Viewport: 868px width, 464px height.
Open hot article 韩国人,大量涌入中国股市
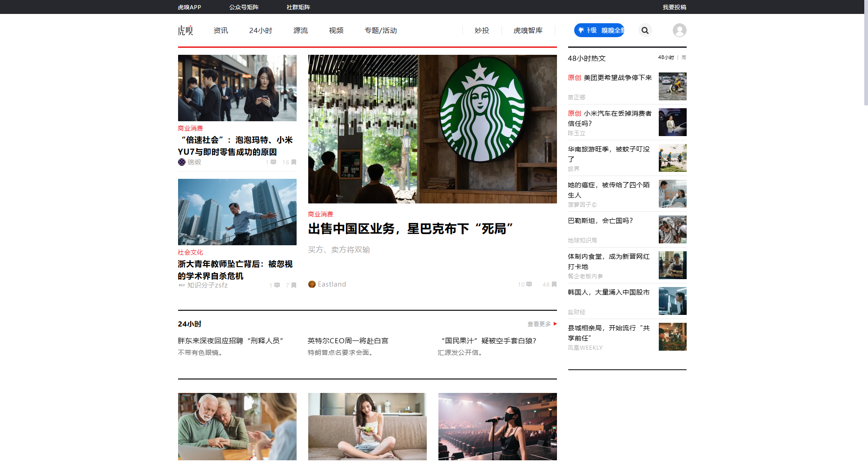tap(609, 292)
